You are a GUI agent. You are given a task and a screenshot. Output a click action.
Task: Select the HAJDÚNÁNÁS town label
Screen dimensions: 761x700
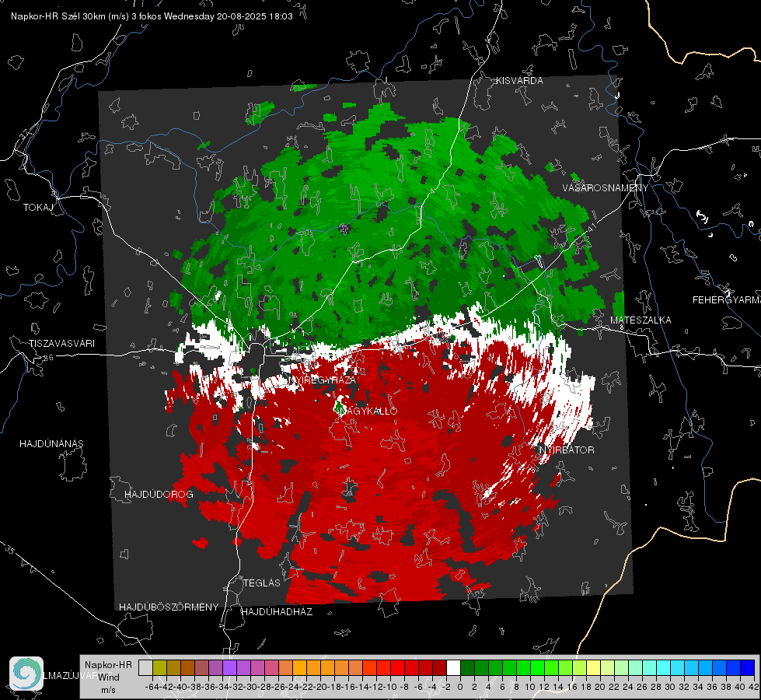51,443
